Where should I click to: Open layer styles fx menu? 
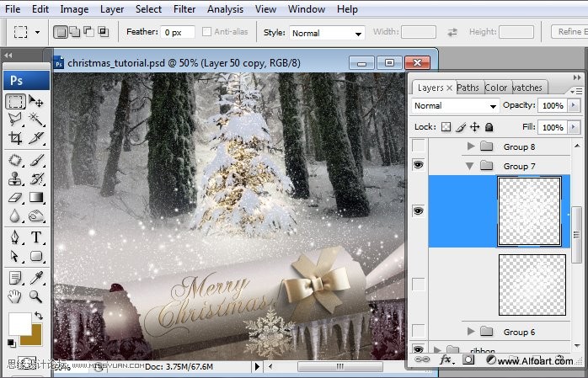[446, 360]
